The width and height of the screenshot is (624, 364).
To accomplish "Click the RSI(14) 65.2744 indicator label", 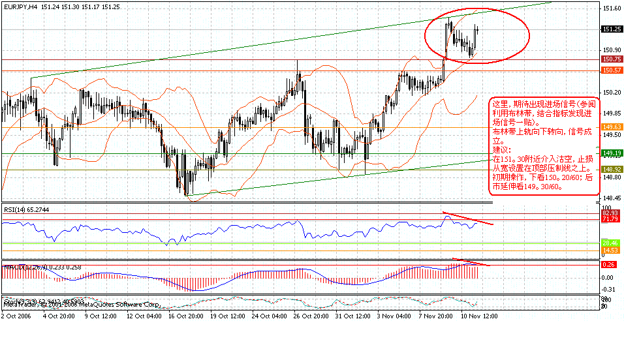I will 26,209.
